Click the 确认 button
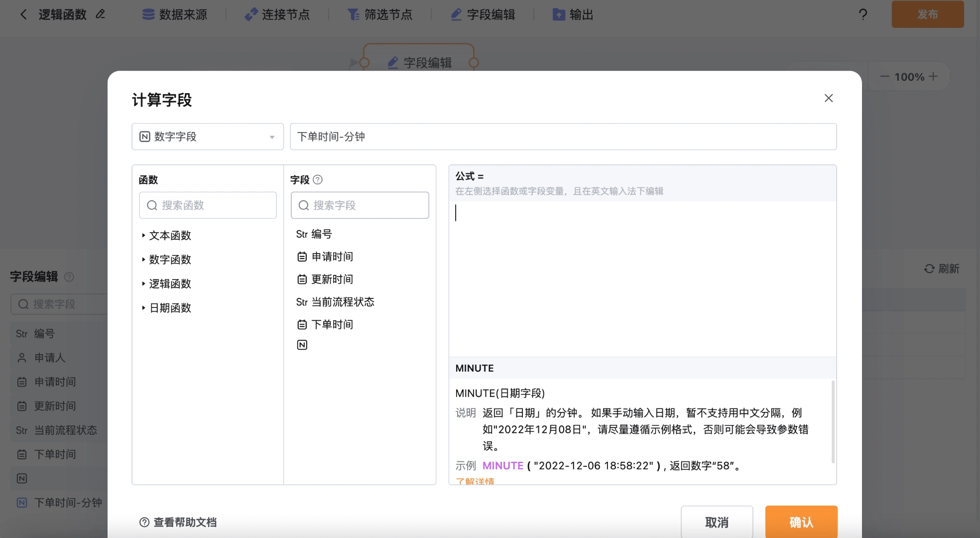Viewport: 980px width, 538px height. pyautogui.click(x=801, y=522)
